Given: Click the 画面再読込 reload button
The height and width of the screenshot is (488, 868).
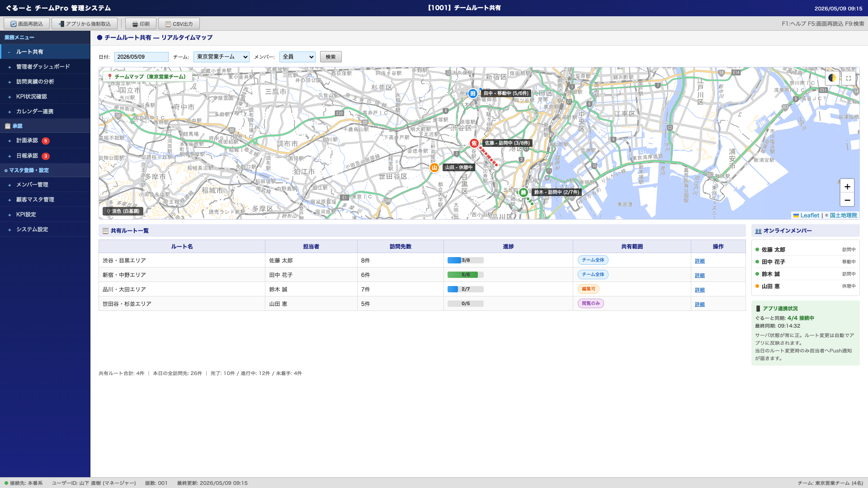Looking at the screenshot, I should [x=27, y=24].
